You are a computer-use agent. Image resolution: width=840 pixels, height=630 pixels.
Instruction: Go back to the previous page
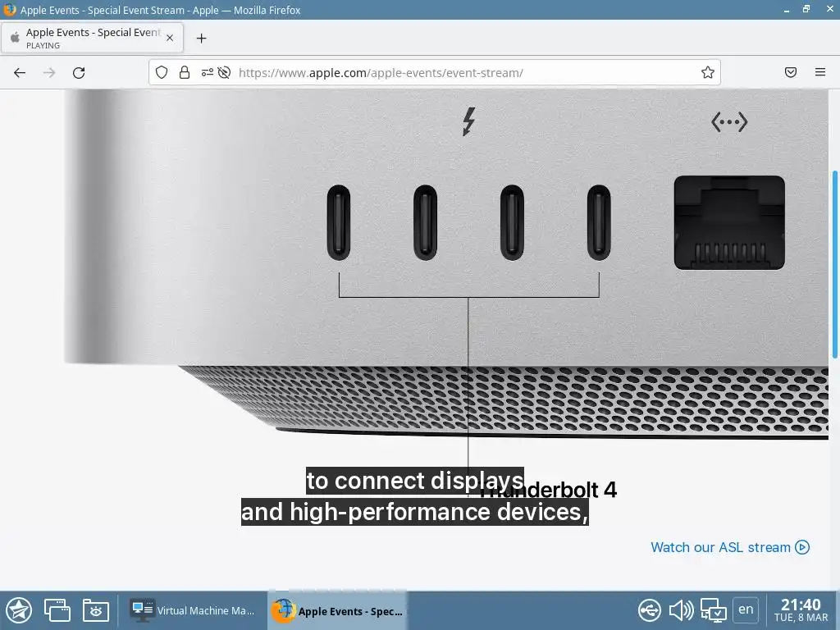(20, 72)
